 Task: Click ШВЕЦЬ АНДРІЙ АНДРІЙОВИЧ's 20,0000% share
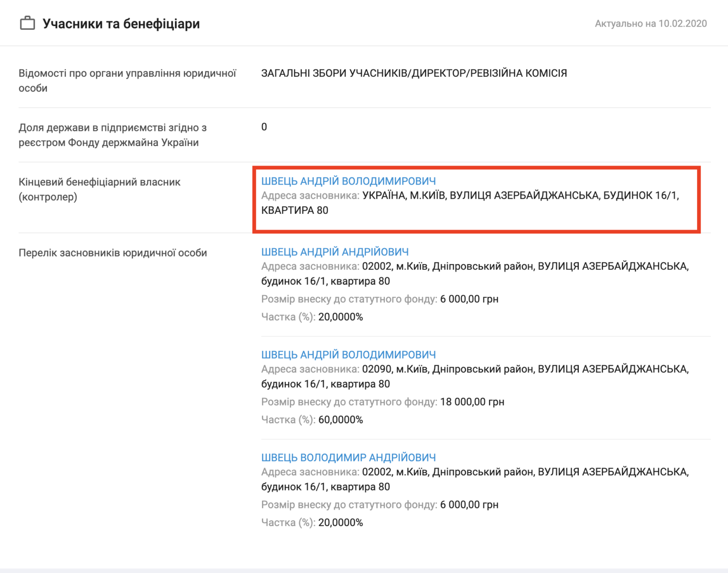(x=340, y=317)
